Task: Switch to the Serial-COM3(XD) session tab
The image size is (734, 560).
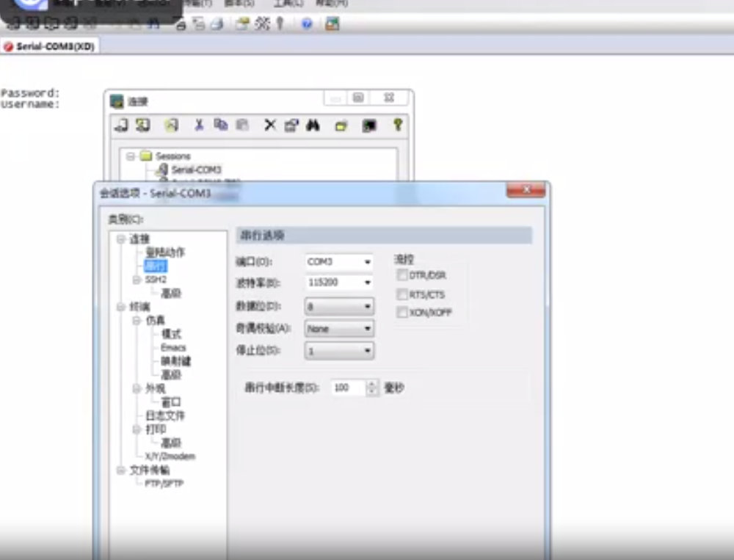Action: pos(50,46)
